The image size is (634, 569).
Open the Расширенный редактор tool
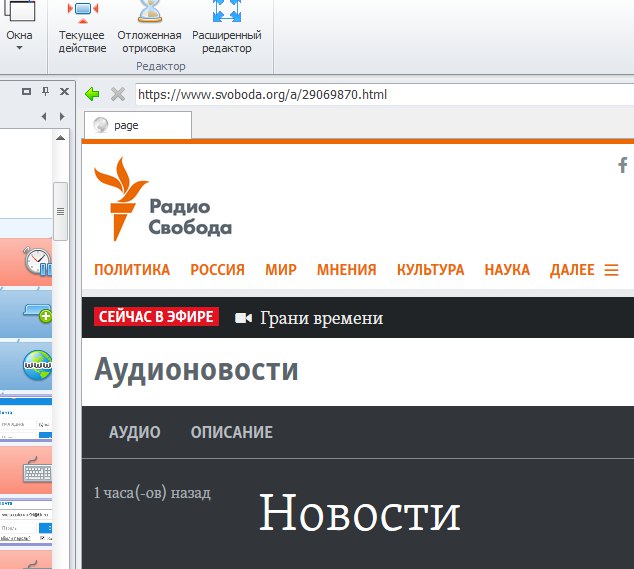(x=226, y=27)
